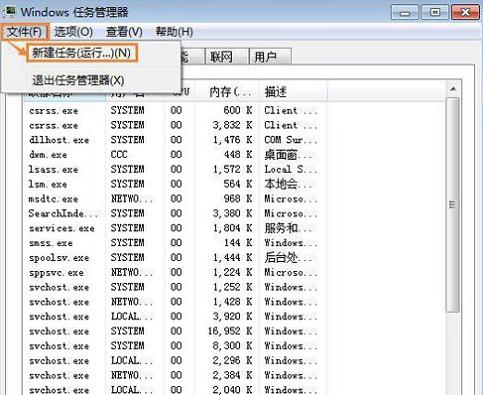The height and width of the screenshot is (395, 483).
Task: Open the 帮助(H) menu
Action: click(174, 32)
